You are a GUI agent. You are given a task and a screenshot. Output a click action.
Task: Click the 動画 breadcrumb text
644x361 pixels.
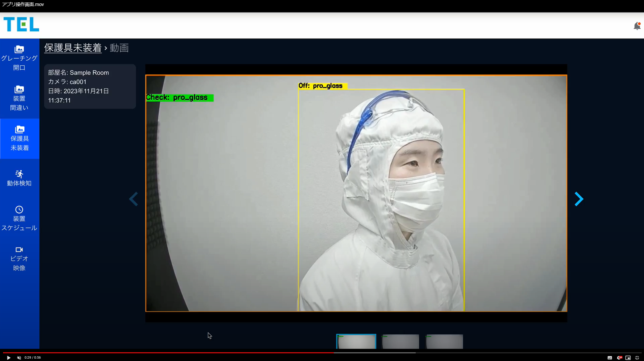pos(119,48)
